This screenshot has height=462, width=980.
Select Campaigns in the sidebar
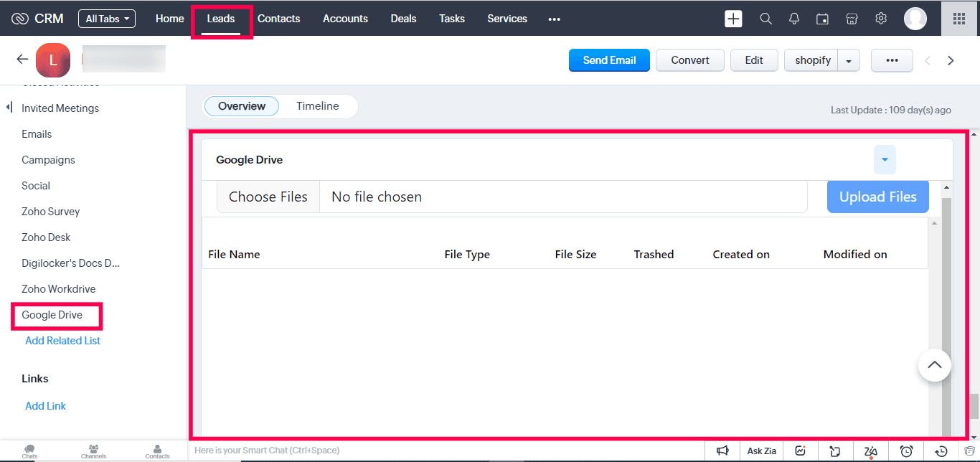click(x=48, y=160)
